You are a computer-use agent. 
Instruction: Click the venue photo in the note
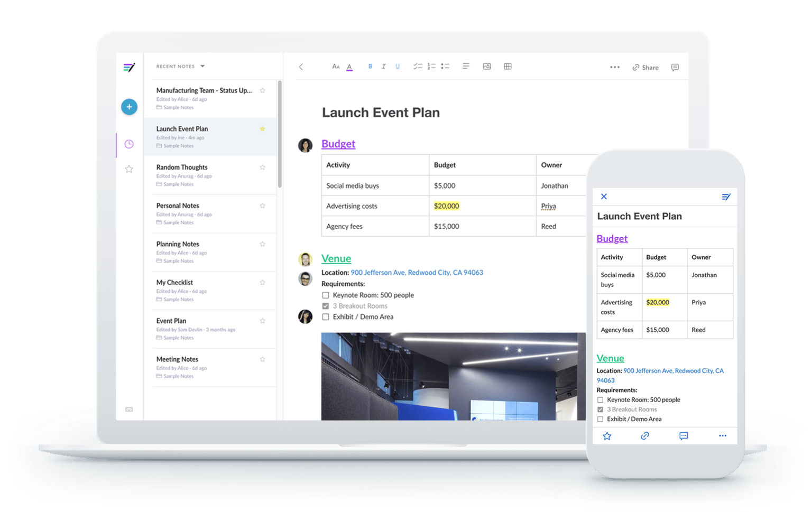(453, 376)
